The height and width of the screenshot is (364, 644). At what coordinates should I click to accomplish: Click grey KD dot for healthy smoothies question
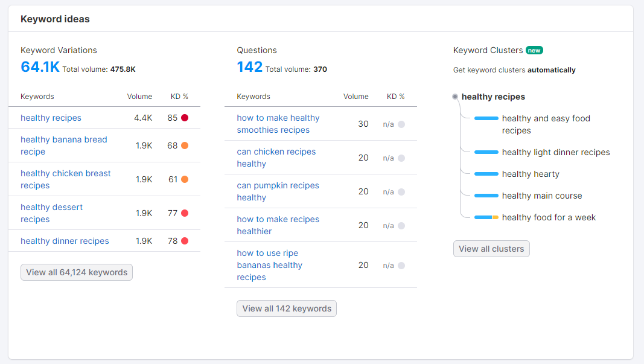tap(401, 124)
